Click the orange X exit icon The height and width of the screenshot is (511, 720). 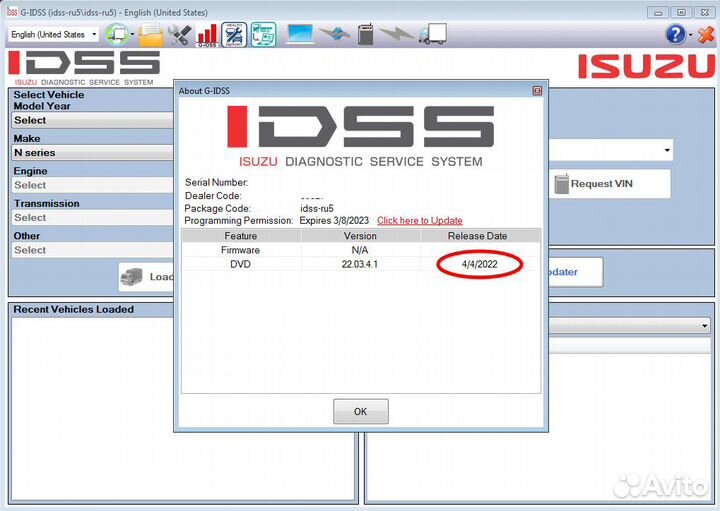click(x=705, y=35)
